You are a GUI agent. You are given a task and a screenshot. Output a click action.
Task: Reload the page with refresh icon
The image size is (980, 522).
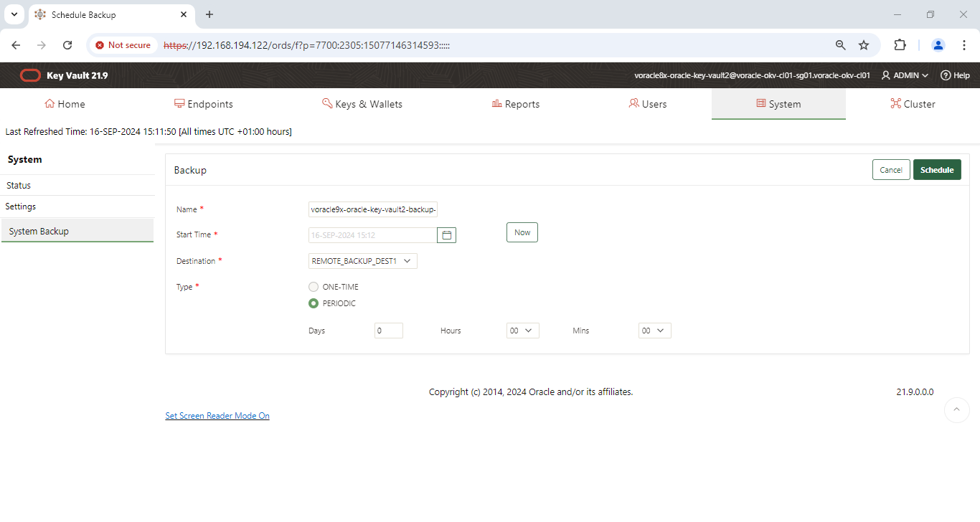coord(67,45)
